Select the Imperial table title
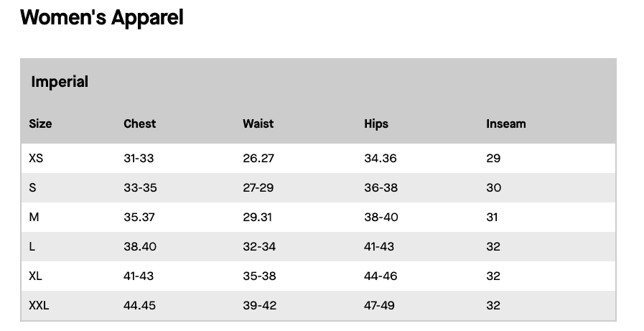The image size is (644, 331). point(60,82)
